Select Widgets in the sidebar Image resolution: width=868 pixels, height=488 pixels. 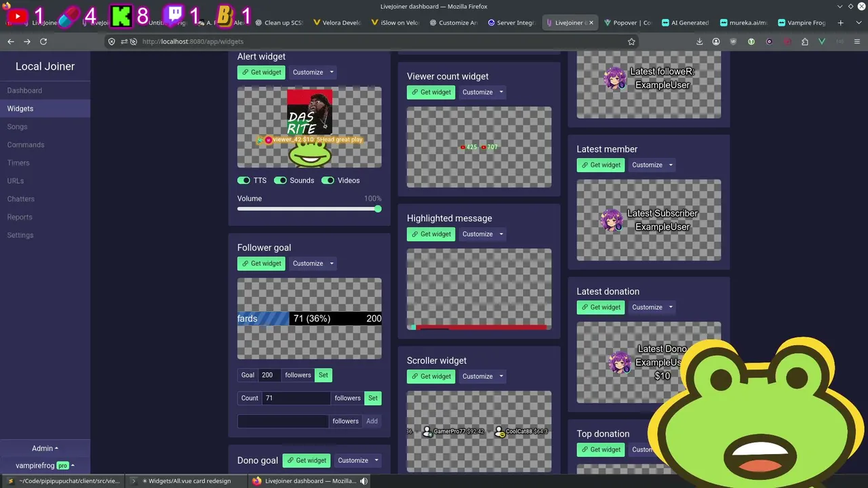pos(45,108)
